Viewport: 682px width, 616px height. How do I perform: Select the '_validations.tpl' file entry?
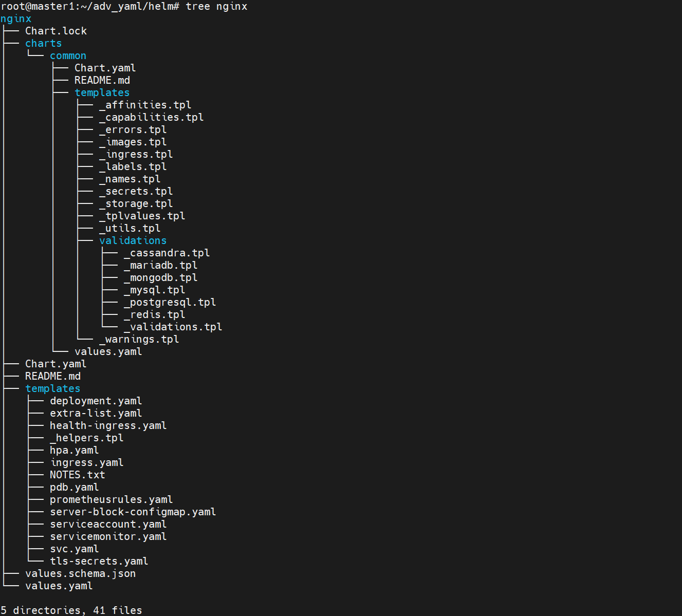click(173, 327)
